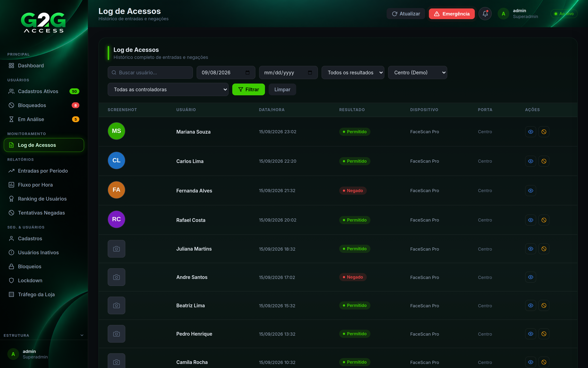Screen dimensions: 588x368
Task: Block Pedro Henrique using the ban icon
Action: (x=544, y=334)
